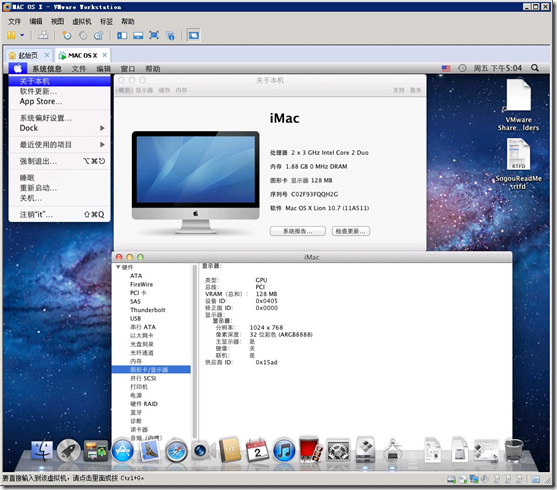The image size is (557, 490).
Task: Open Launchpad from the Dock
Action: tap(69, 451)
